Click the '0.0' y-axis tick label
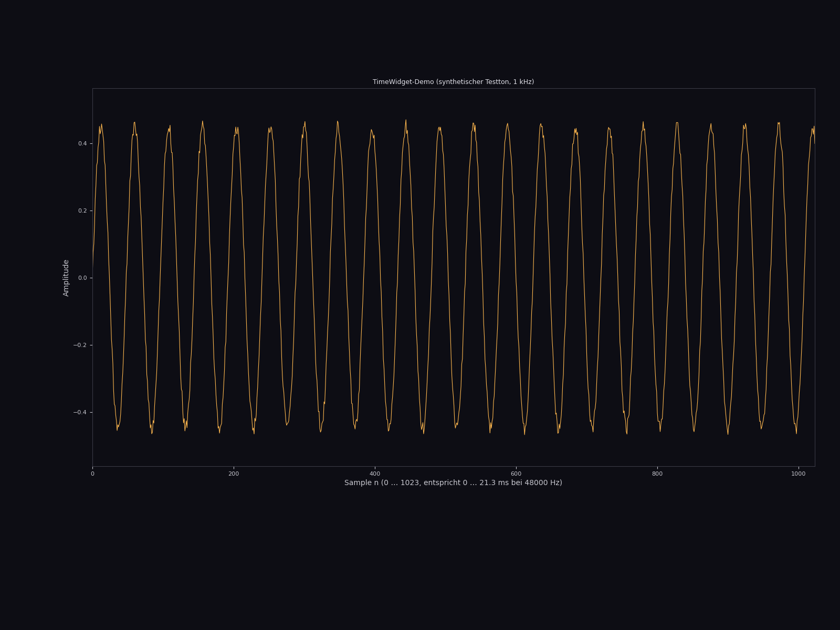 [x=82, y=278]
